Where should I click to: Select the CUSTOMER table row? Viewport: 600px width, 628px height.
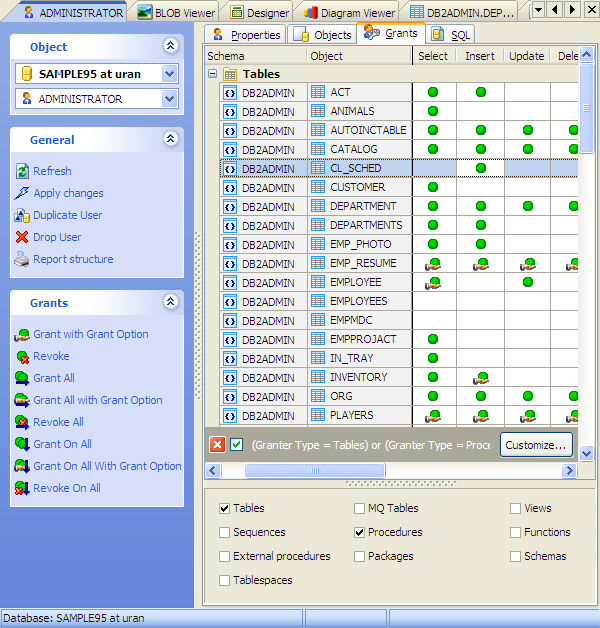pos(357,187)
